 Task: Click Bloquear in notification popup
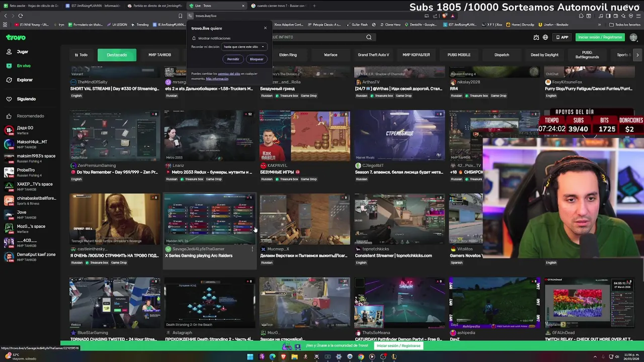pos(257,59)
